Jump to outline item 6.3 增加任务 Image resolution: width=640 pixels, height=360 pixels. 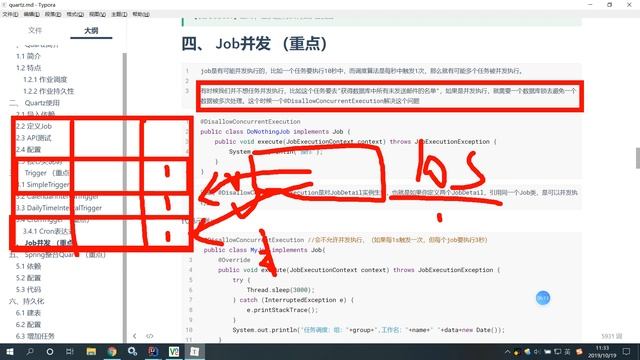click(x=35, y=336)
